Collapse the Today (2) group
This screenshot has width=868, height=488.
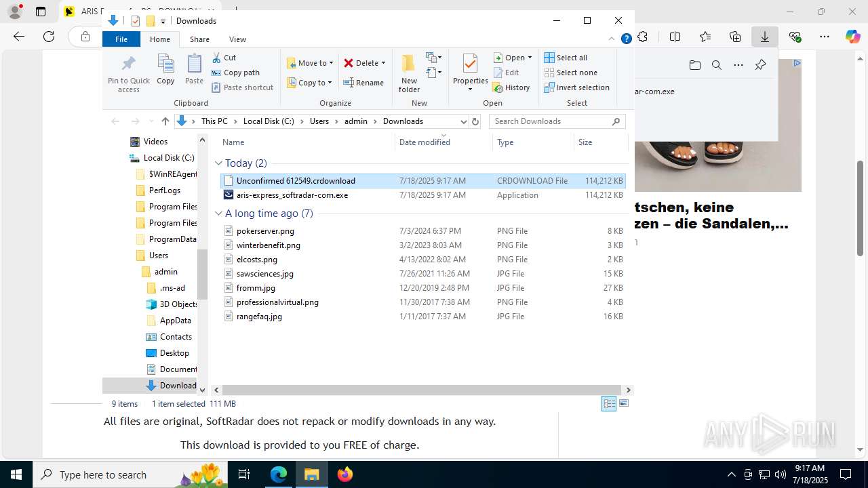(219, 163)
